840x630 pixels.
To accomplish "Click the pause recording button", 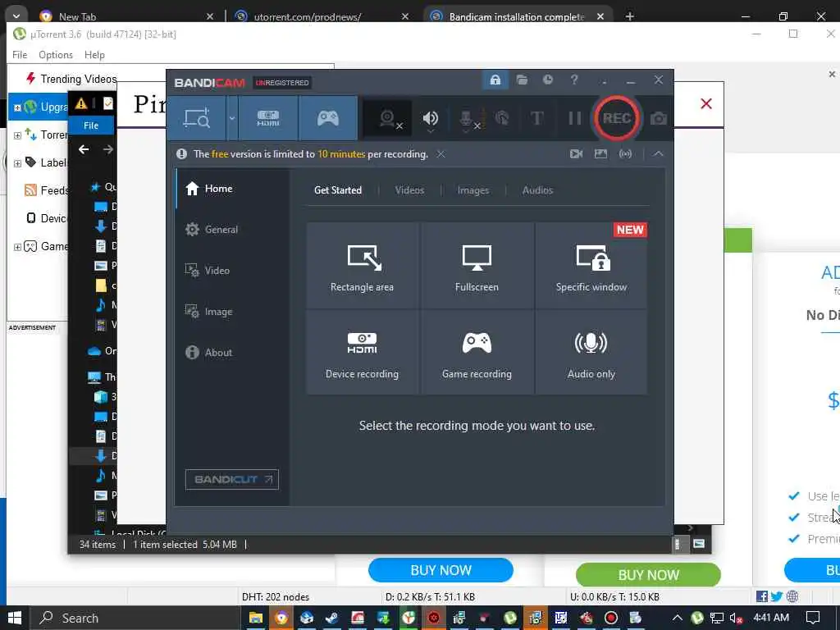I will point(575,118).
